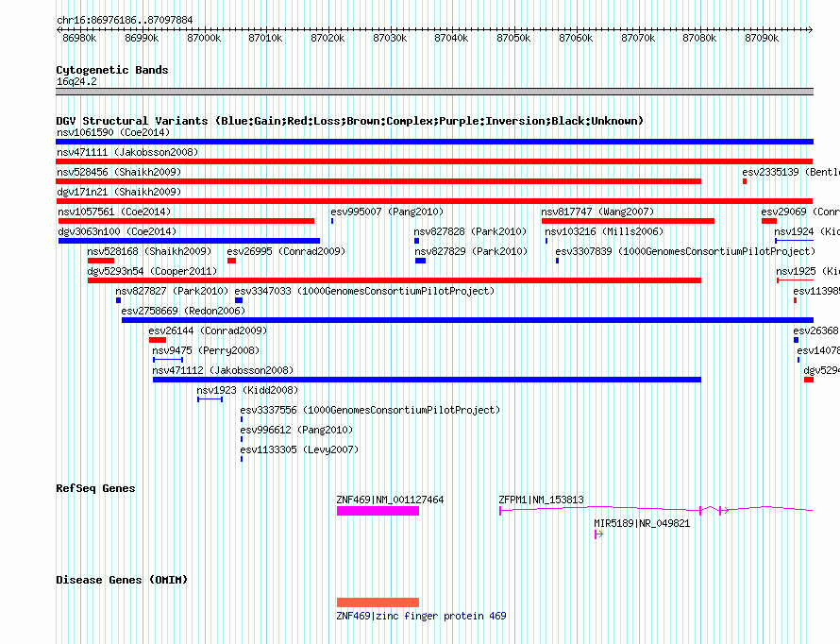Select the dgv3063n100 (Coe2014) blue bar
This screenshot has height=644, width=840.
[x=189, y=241]
